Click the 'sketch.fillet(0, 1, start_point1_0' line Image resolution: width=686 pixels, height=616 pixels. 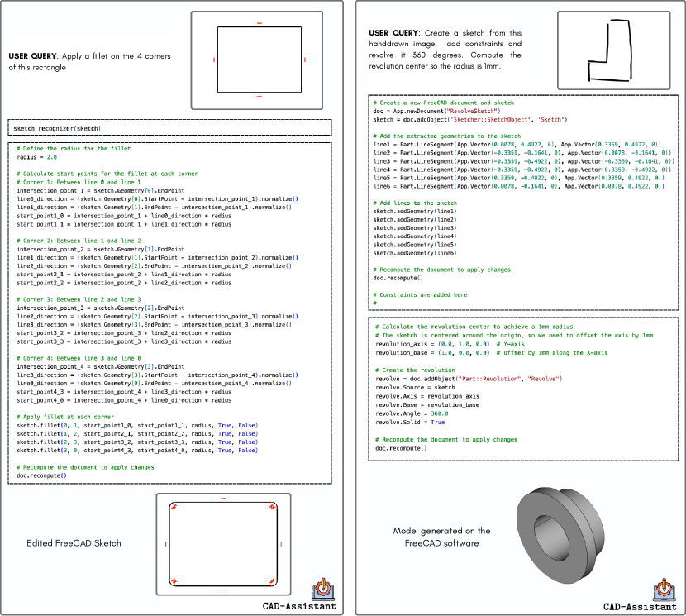[x=137, y=426]
